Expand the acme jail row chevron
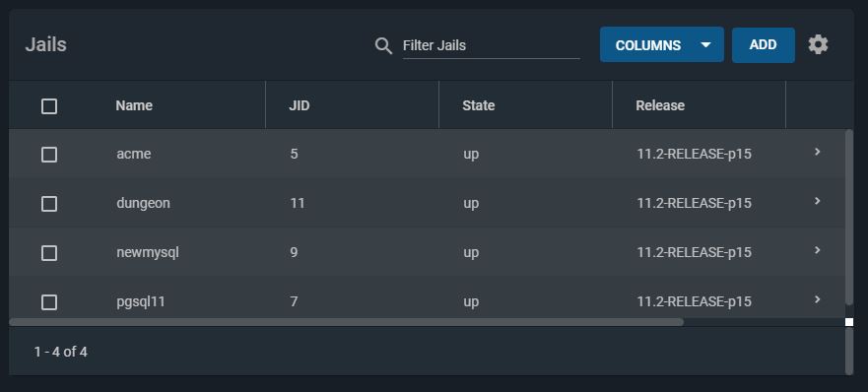 pos(817,152)
